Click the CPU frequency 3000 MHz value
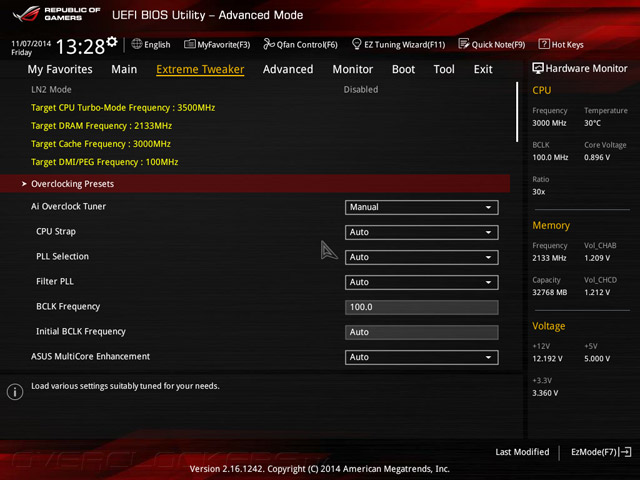The height and width of the screenshot is (480, 640). point(549,123)
